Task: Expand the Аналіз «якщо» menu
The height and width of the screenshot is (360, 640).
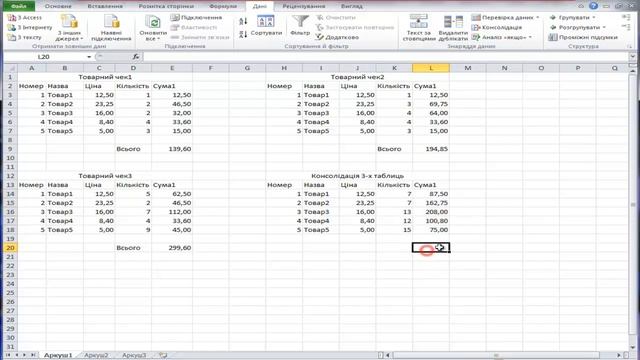Action: click(502, 37)
